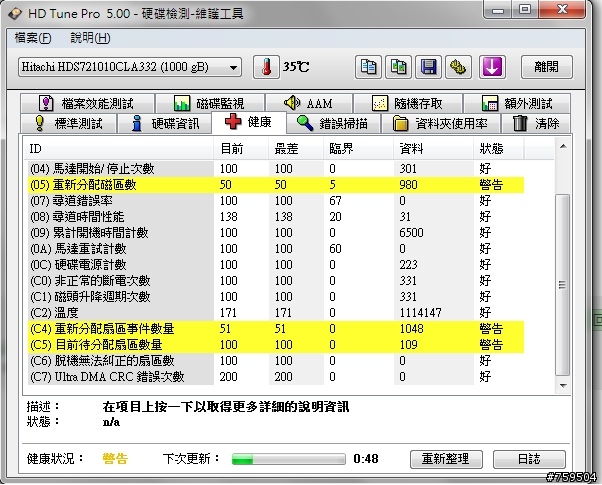This screenshot has height=485, width=602.
Task: Open the AAM tab
Action: pyautogui.click(x=309, y=103)
